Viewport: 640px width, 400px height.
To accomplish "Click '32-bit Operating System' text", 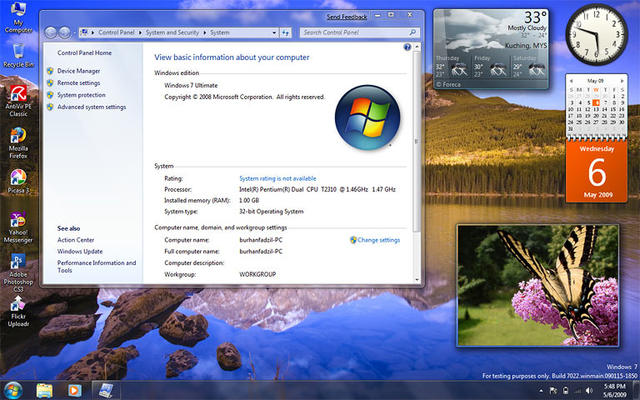I will click(x=271, y=211).
